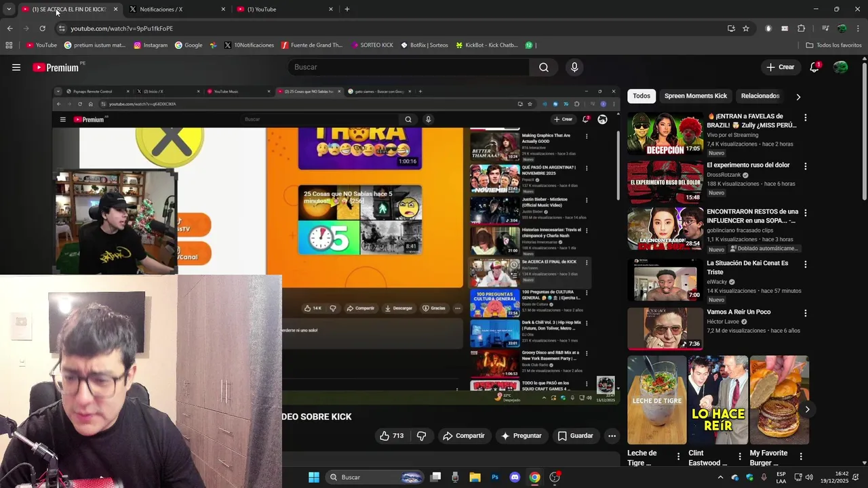Image resolution: width=868 pixels, height=488 pixels.
Task: Open a new browser tab
Action: pos(347,9)
